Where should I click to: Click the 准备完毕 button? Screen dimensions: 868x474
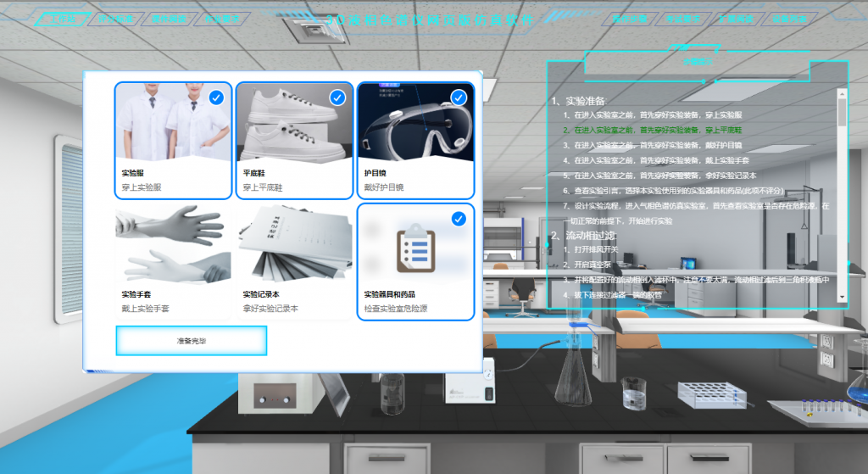[192, 341]
